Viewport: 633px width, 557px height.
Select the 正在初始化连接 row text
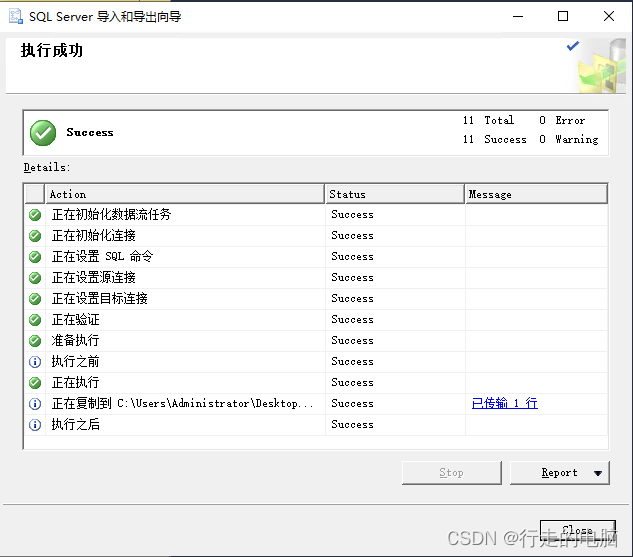(x=94, y=236)
